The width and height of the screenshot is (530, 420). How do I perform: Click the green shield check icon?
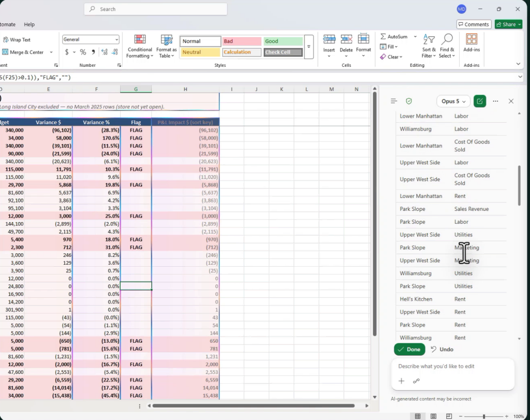tap(409, 101)
